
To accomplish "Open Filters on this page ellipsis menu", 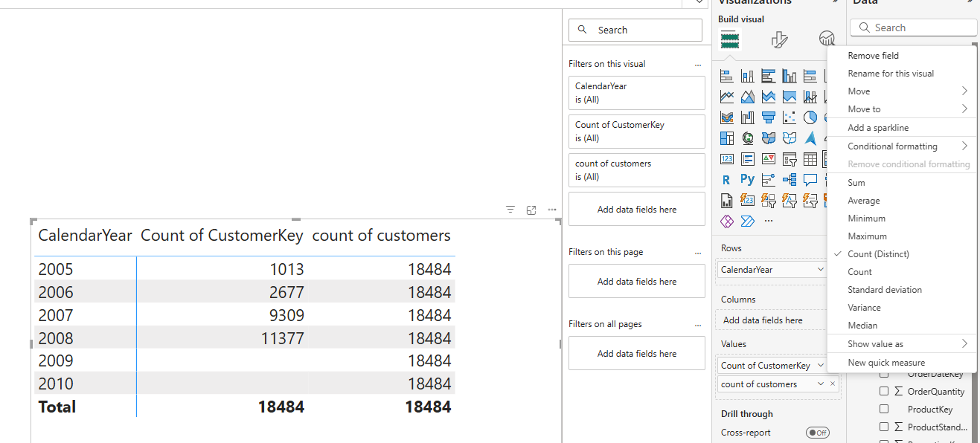I will click(x=698, y=253).
